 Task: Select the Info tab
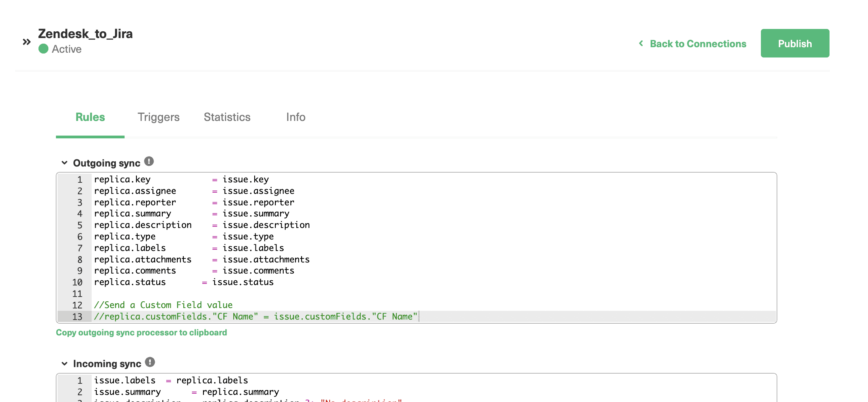(295, 117)
